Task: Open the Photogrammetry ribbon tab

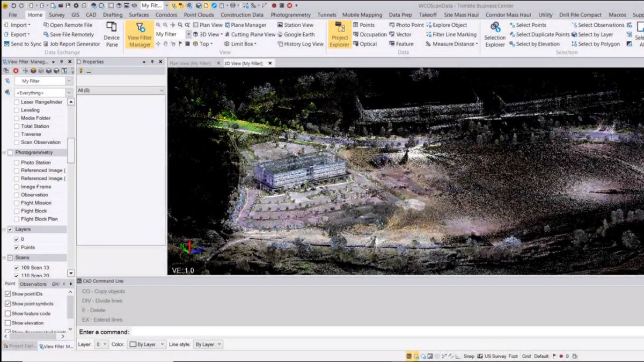Action: point(290,15)
